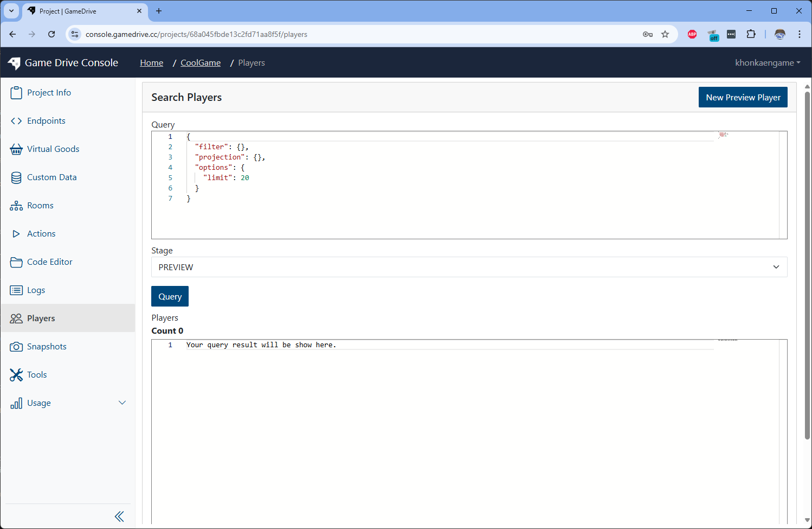Expand the Usage submenu chevron
This screenshot has width=812, height=529.
pos(122,403)
